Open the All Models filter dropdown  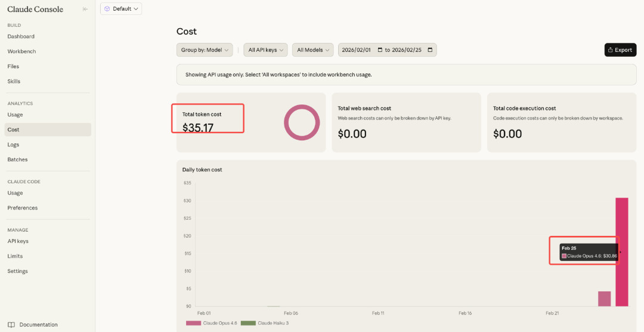click(x=313, y=50)
